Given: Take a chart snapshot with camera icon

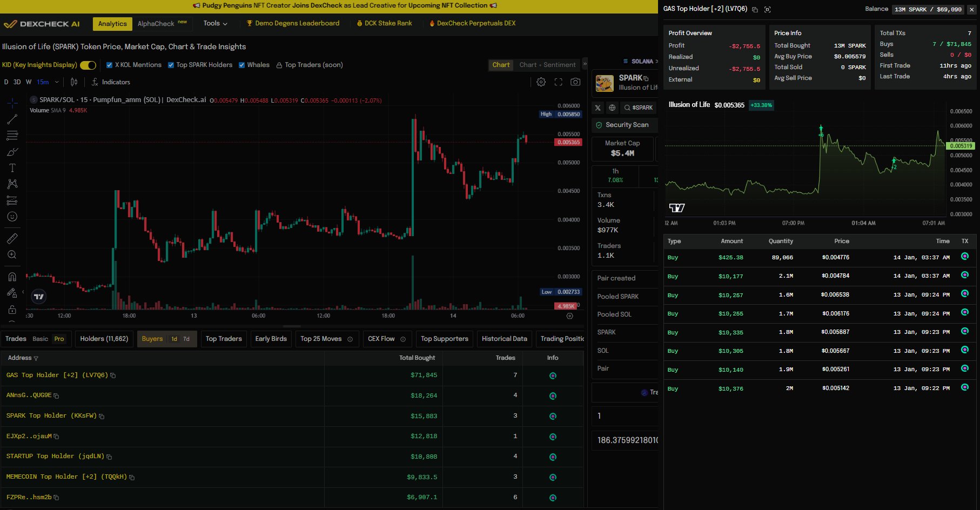Looking at the screenshot, I should (x=575, y=82).
